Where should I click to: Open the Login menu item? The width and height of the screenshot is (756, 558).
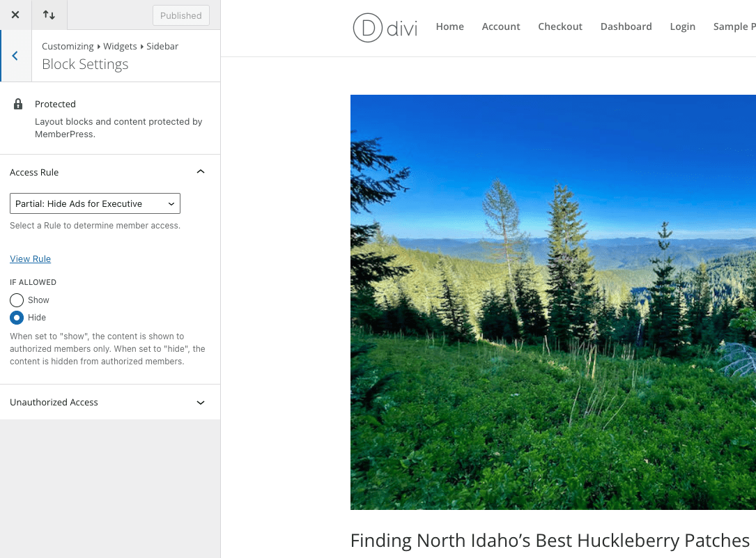pyautogui.click(x=682, y=26)
